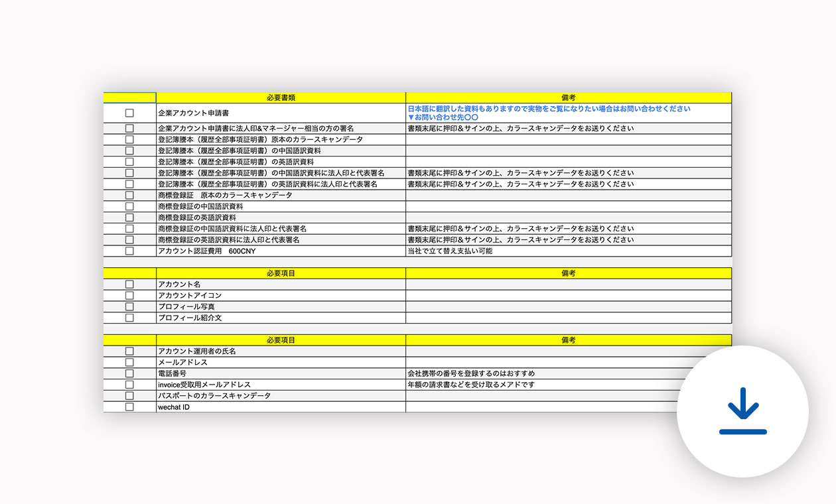Select cell 登記簿謄本の中国語訳資料に法人印と代表署名
This screenshot has width=836, height=504.
coord(281,173)
